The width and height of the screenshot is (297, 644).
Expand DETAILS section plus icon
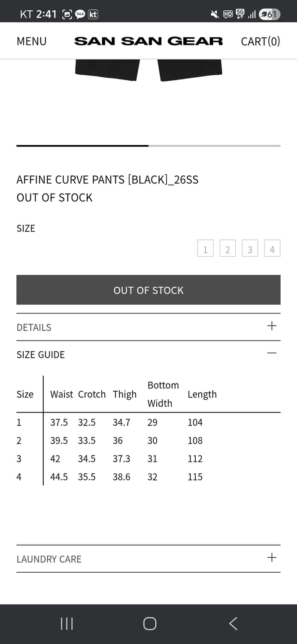pos(272,326)
